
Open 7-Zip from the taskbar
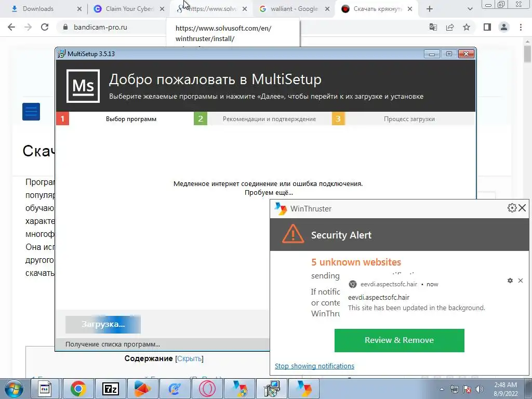[111, 389]
